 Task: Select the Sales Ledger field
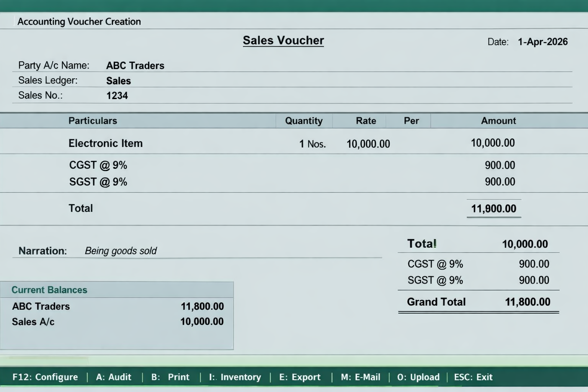(118, 80)
